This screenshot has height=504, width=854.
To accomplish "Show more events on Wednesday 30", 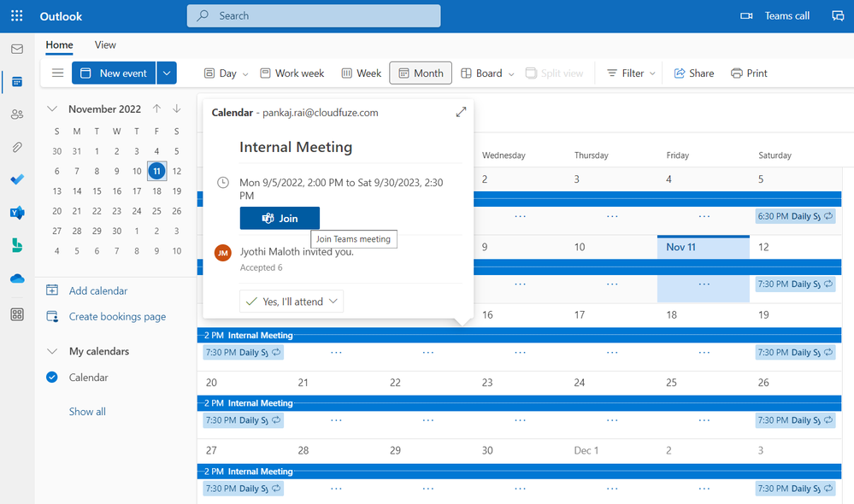I will 520,489.
